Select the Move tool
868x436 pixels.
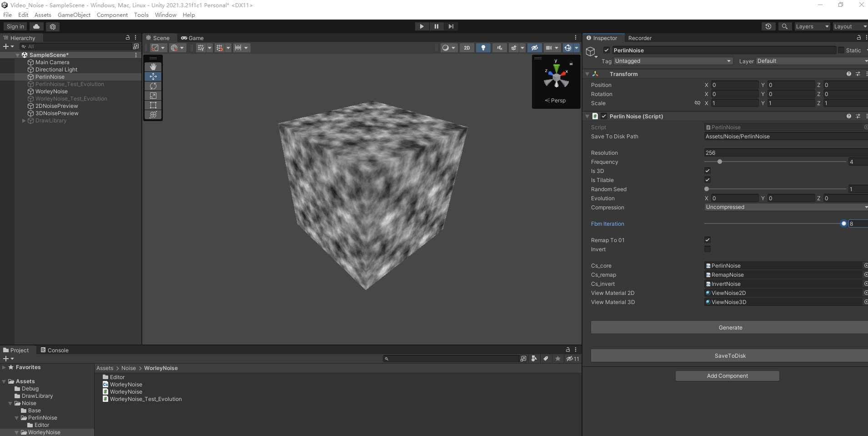(x=153, y=76)
